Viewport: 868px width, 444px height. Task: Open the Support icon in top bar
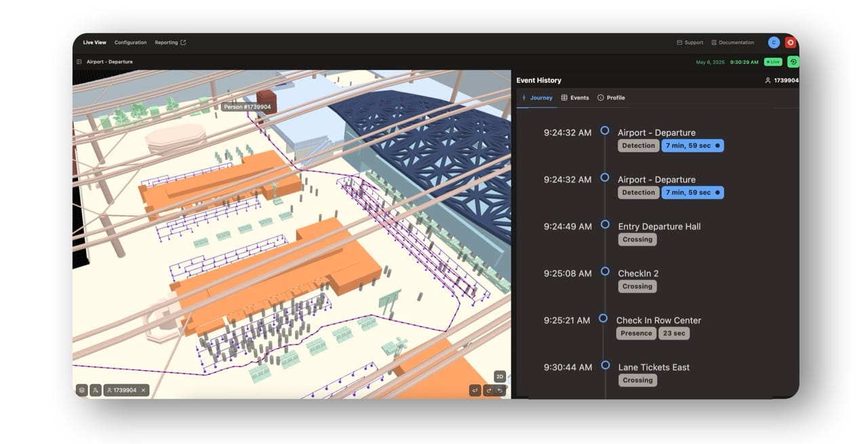(x=679, y=42)
